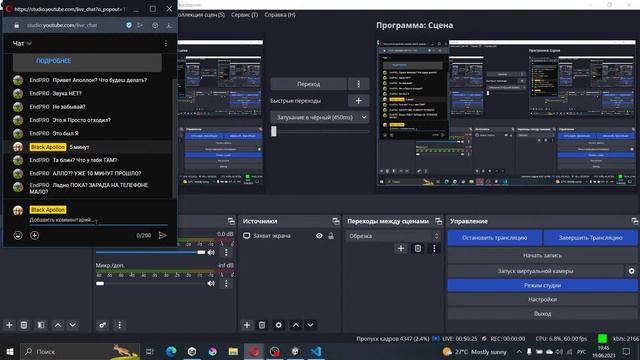Adjust transition T-bar slider handle
Viewport: 640px width, 360px height.
coord(274,131)
